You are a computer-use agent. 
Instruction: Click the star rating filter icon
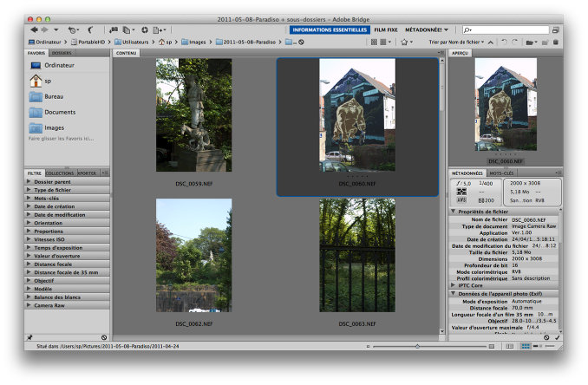click(x=406, y=42)
